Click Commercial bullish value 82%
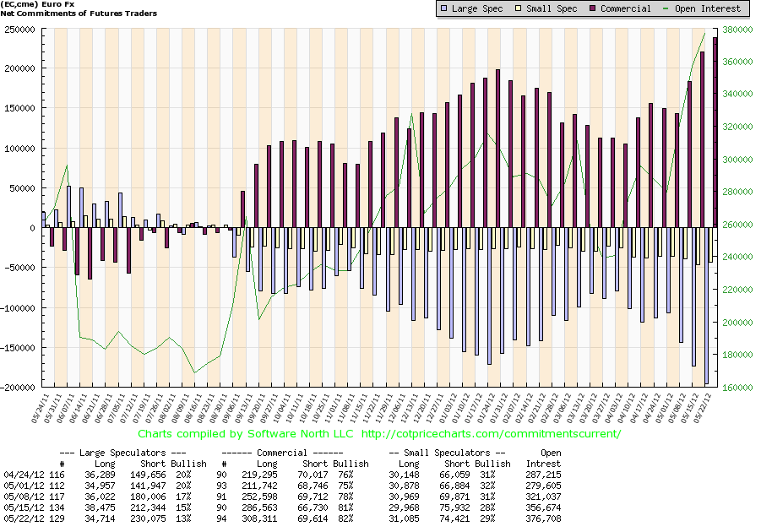Image resolution: width=761 pixels, height=532 pixels. coord(345,518)
